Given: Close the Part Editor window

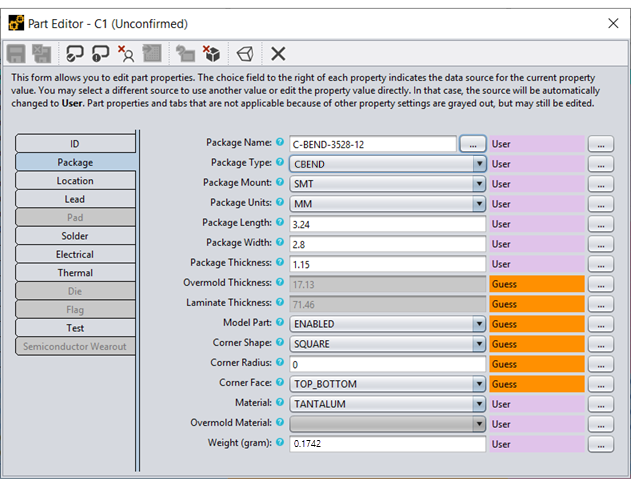Looking at the screenshot, I should click(x=613, y=23).
